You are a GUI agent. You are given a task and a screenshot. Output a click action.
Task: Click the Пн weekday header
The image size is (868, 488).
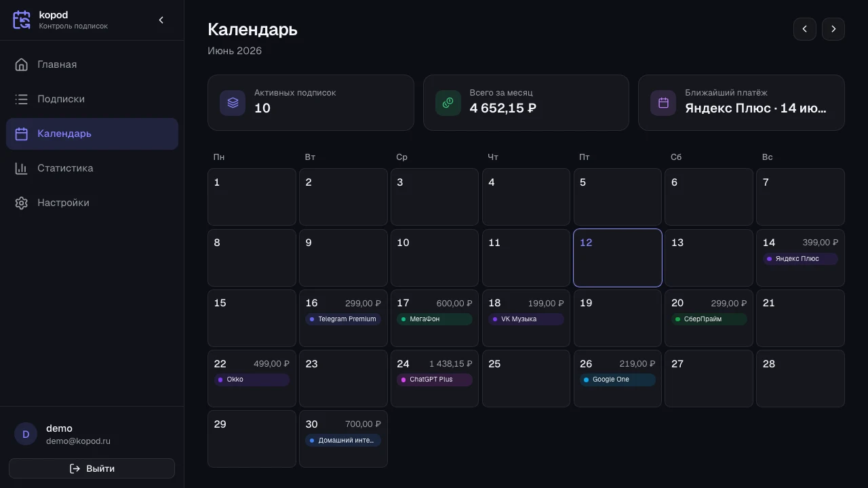(218, 157)
